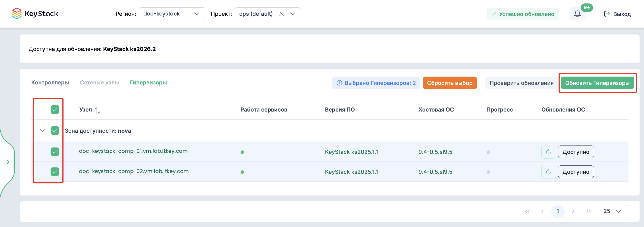The width and height of the screenshot is (644, 227).
Task: Sort the table by the Узел column
Action: click(x=97, y=110)
